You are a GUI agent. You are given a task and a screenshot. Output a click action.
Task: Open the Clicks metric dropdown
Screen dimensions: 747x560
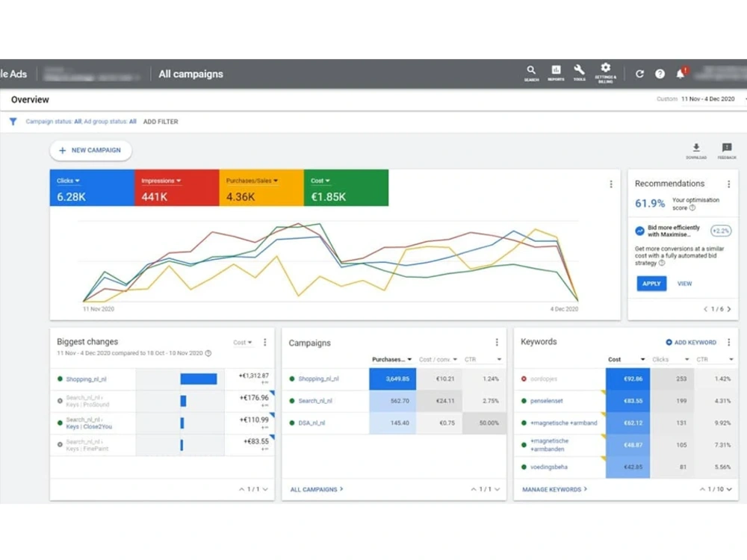[68, 181]
